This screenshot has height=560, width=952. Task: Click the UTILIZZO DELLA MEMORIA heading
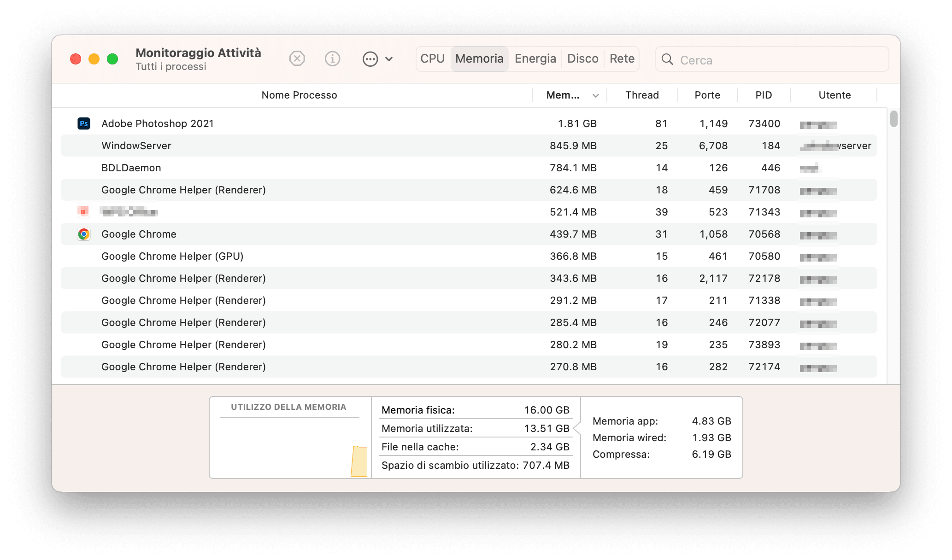pos(288,407)
